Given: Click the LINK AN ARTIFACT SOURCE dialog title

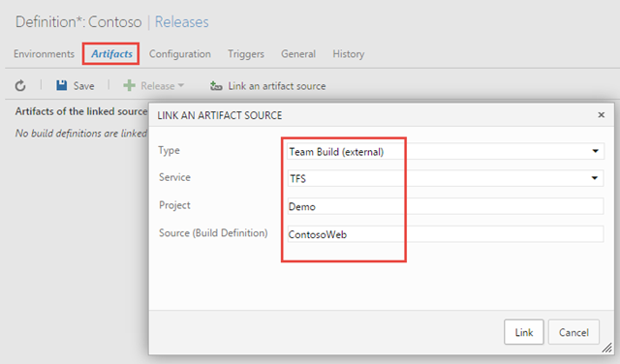Looking at the screenshot, I should (x=220, y=115).
